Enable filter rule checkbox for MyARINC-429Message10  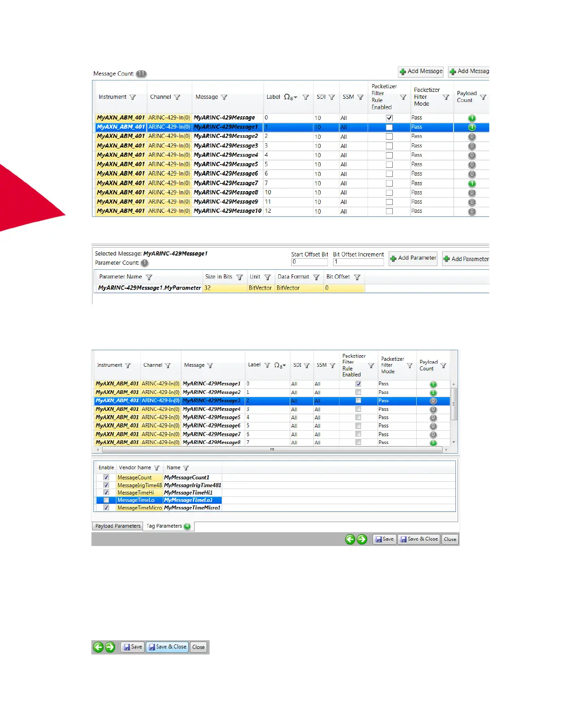(x=389, y=211)
